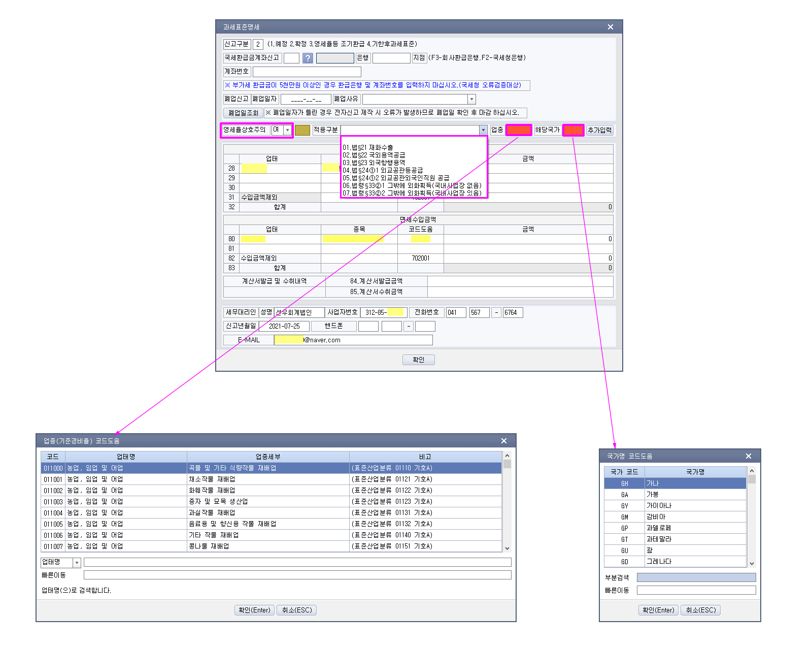The width and height of the screenshot is (812, 647).
Task: Click the 세무대리인 성명 field
Action: (x=299, y=312)
